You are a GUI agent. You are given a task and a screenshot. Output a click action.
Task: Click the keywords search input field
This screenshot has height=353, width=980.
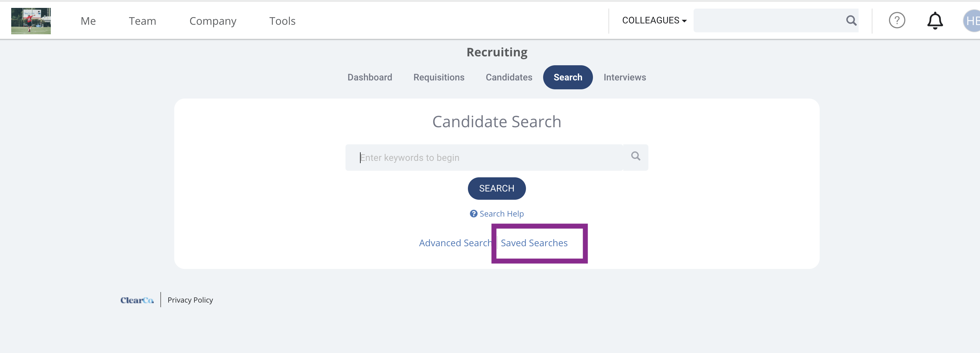[x=484, y=157]
